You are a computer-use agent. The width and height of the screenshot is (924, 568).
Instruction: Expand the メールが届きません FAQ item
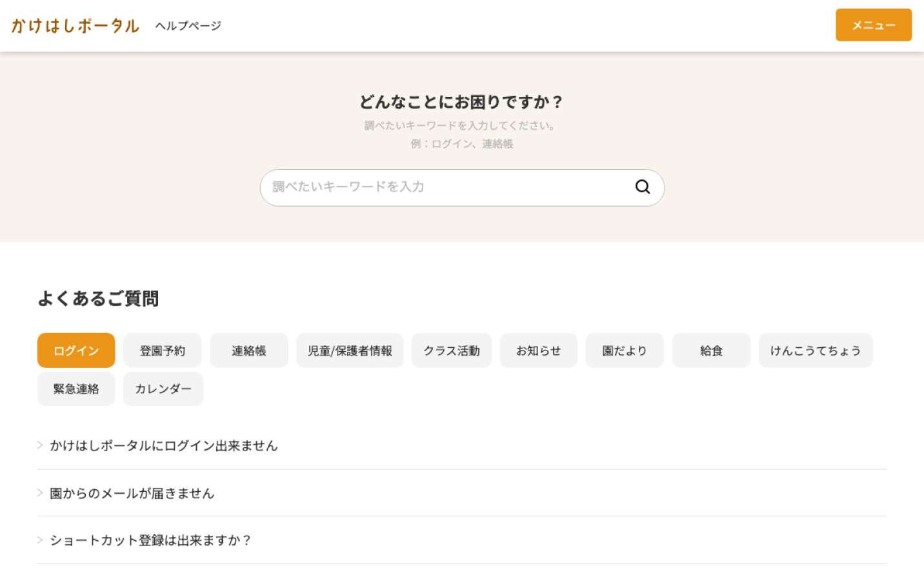(x=132, y=492)
